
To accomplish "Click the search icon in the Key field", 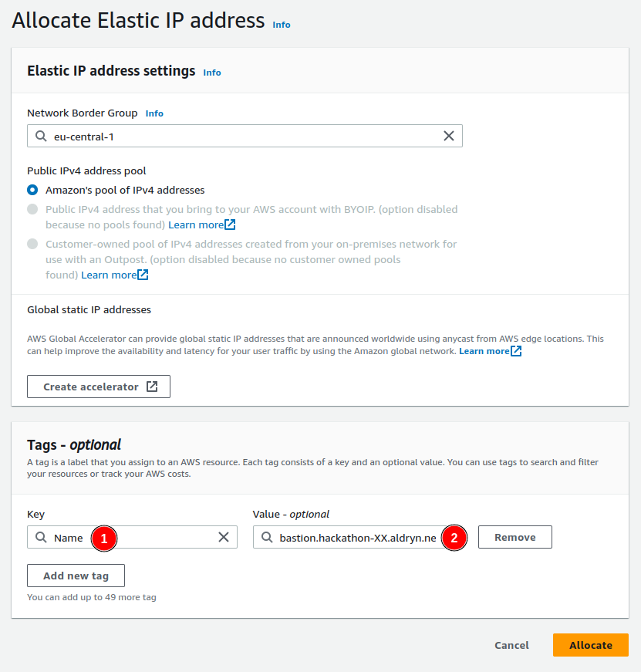I will pyautogui.click(x=42, y=537).
